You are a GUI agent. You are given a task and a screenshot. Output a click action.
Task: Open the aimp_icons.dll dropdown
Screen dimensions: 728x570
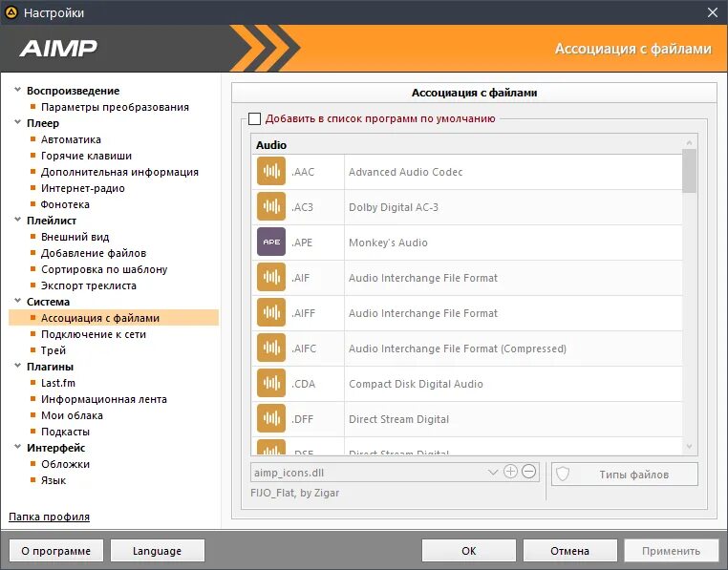pos(493,473)
